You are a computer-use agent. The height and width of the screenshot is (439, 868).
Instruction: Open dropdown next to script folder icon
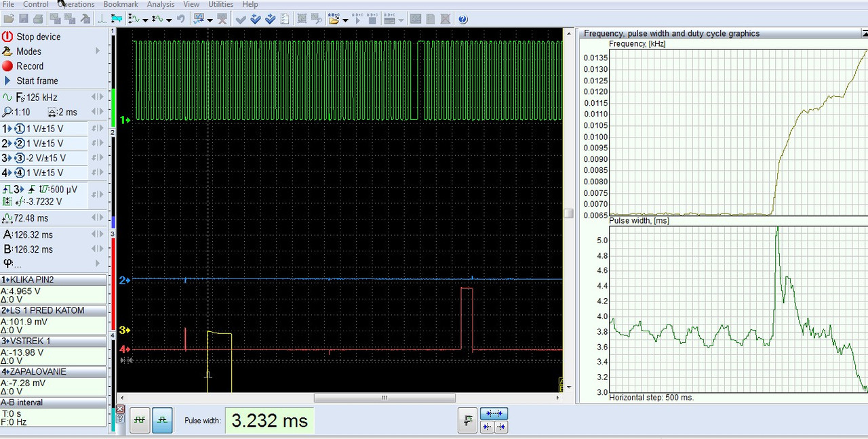pos(345,20)
